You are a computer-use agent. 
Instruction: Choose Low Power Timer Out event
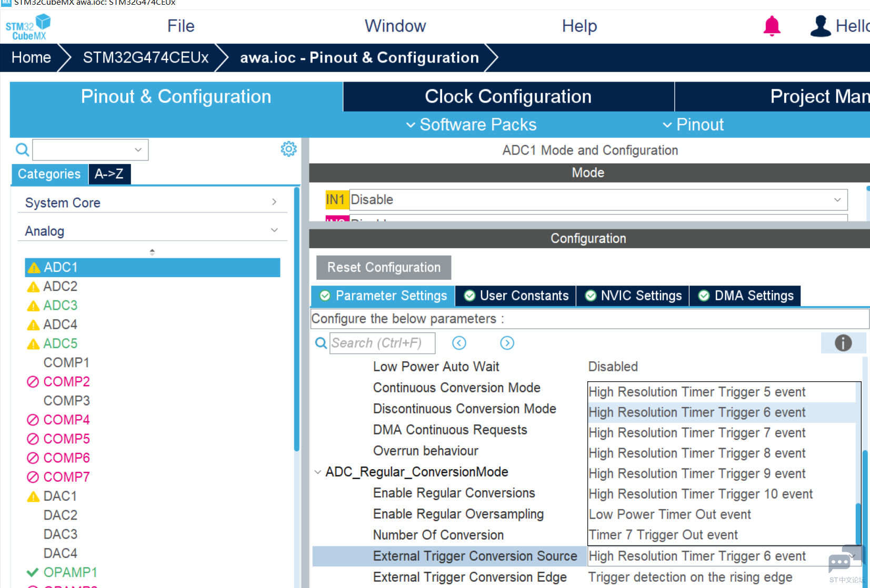[722, 514]
